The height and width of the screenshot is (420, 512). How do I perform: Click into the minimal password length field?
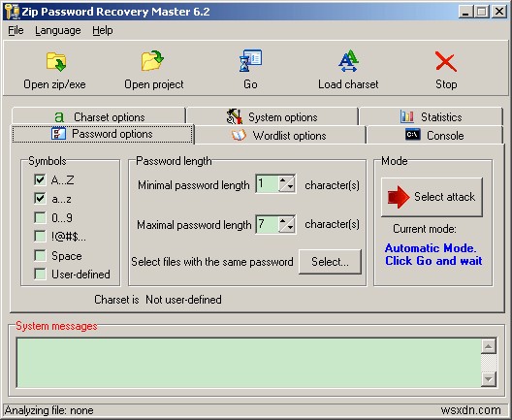pyautogui.click(x=268, y=184)
